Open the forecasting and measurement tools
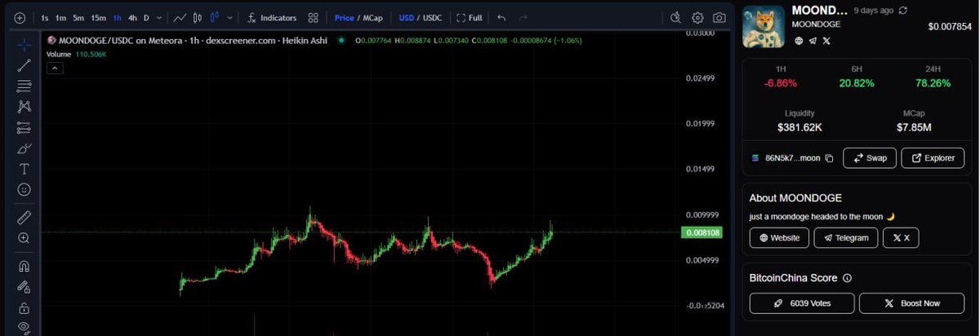 (x=24, y=128)
